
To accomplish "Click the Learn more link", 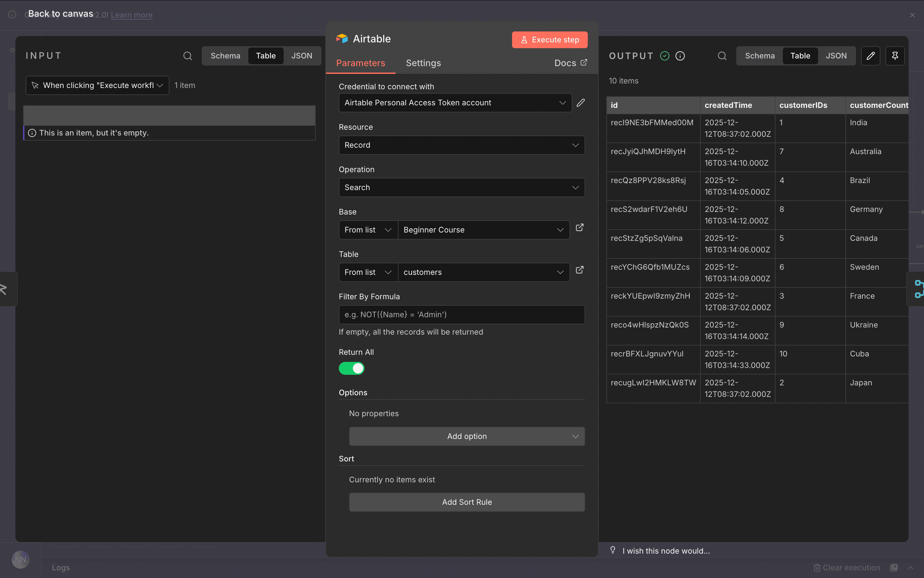I will pyautogui.click(x=131, y=15).
